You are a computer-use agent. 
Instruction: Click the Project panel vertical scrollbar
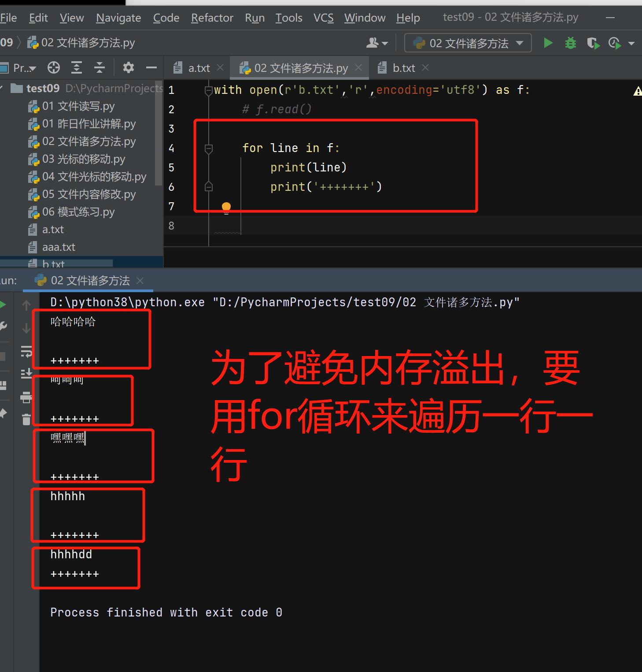(x=159, y=133)
